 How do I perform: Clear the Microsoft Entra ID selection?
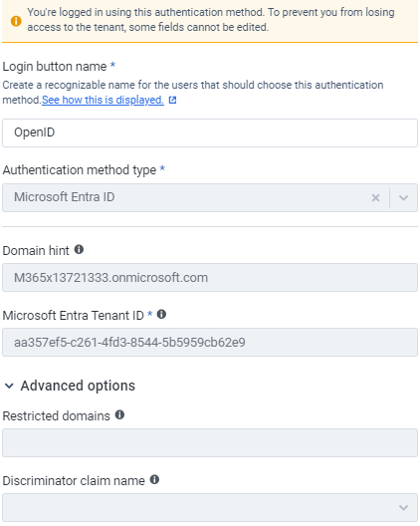pos(376,198)
